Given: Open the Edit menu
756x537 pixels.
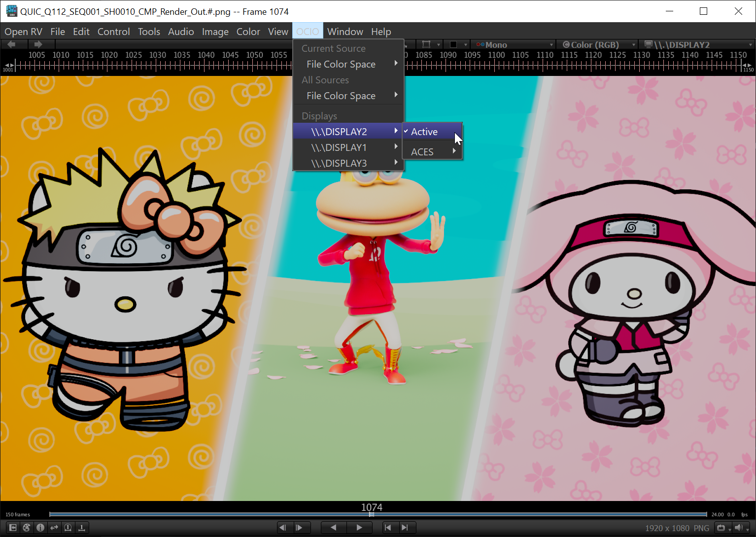Looking at the screenshot, I should coord(81,32).
